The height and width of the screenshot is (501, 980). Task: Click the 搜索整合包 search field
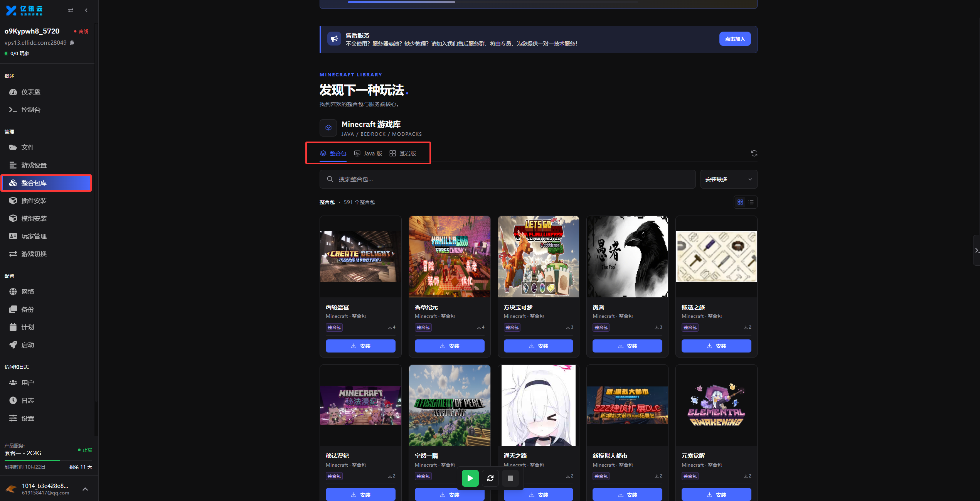[507, 179]
